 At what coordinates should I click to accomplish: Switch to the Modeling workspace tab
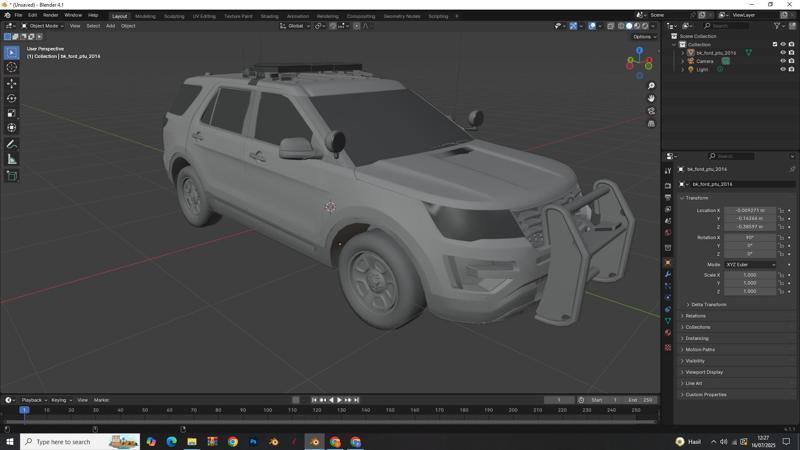click(x=145, y=16)
